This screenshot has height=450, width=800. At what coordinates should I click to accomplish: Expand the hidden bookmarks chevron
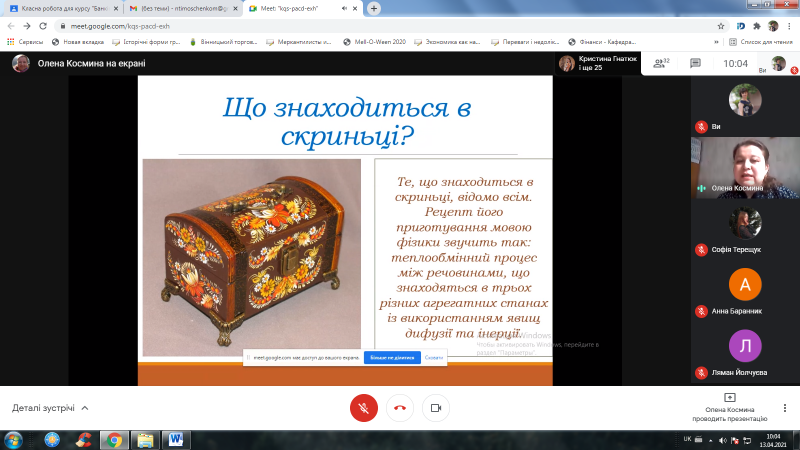[x=716, y=42]
